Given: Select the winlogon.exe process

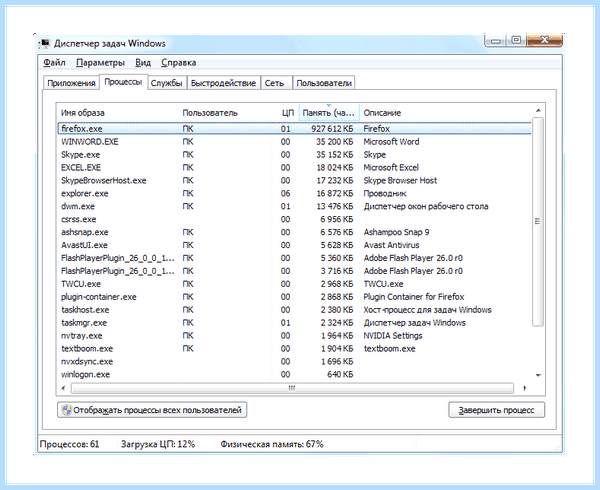Looking at the screenshot, I should (x=295, y=374).
